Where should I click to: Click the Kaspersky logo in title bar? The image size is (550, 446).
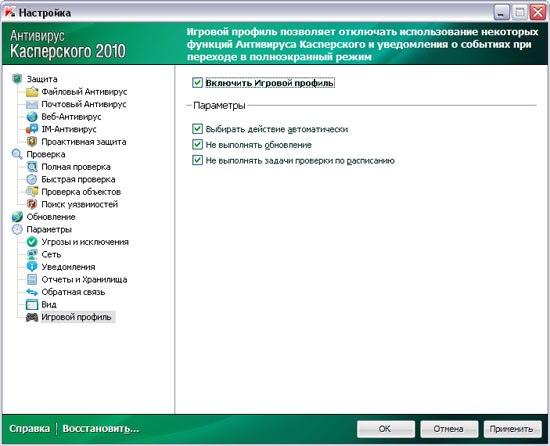coord(10,12)
